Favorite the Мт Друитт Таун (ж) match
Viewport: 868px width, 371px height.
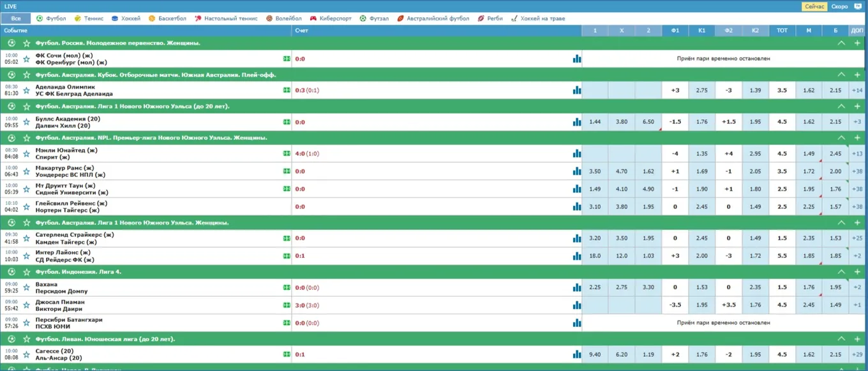(x=27, y=189)
